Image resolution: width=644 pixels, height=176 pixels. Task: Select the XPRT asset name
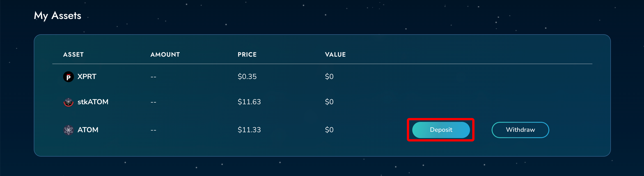pos(87,77)
